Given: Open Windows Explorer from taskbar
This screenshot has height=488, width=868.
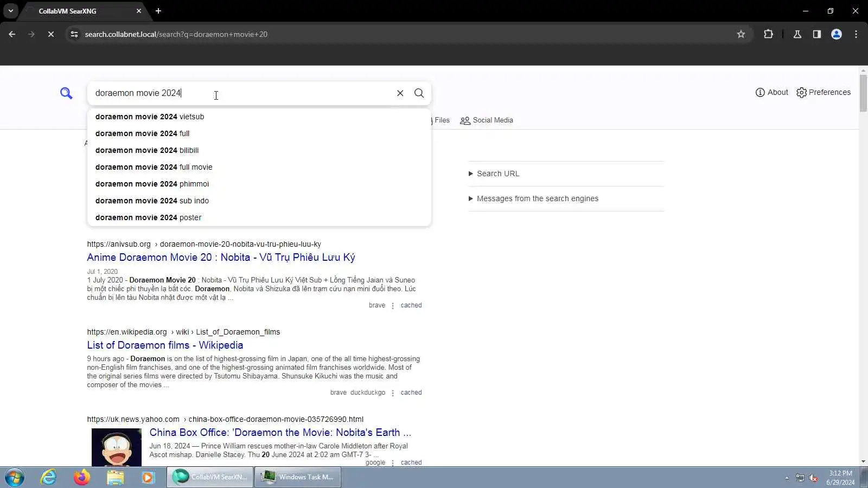Looking at the screenshot, I should (x=115, y=477).
